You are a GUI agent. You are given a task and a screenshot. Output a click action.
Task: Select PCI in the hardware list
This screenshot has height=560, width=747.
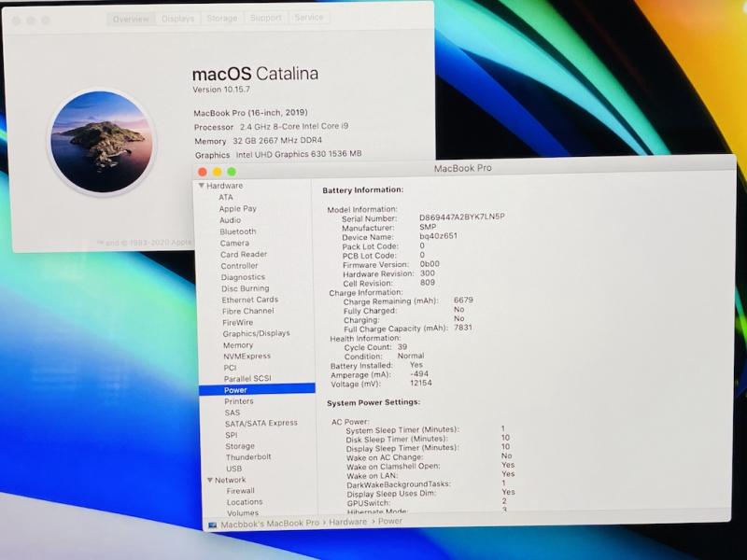[230, 368]
